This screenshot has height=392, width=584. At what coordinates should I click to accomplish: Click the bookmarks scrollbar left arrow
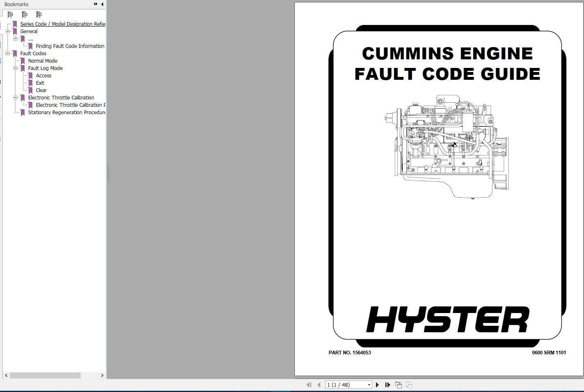(x=6, y=375)
